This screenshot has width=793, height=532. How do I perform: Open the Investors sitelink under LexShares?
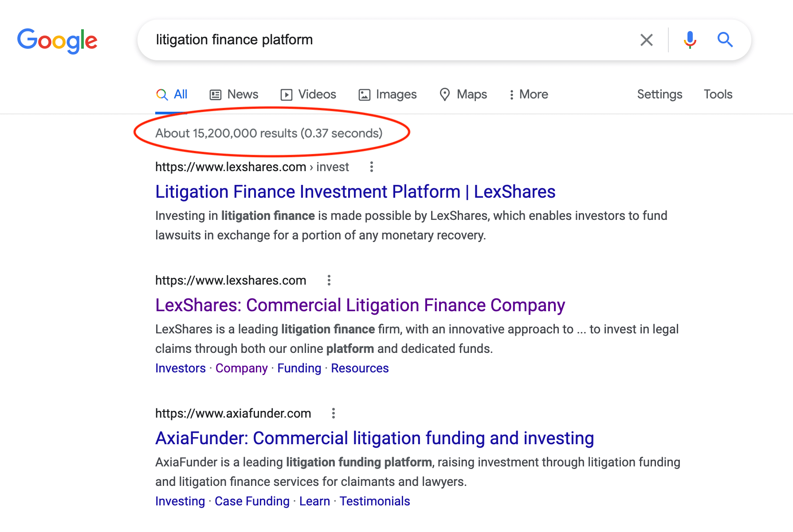click(x=181, y=368)
